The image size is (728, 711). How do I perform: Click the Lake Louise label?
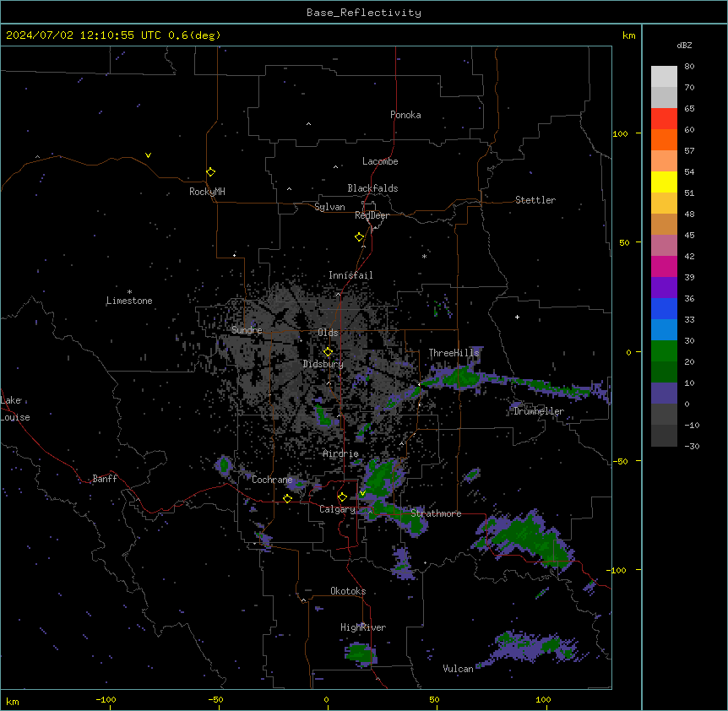[15, 409]
